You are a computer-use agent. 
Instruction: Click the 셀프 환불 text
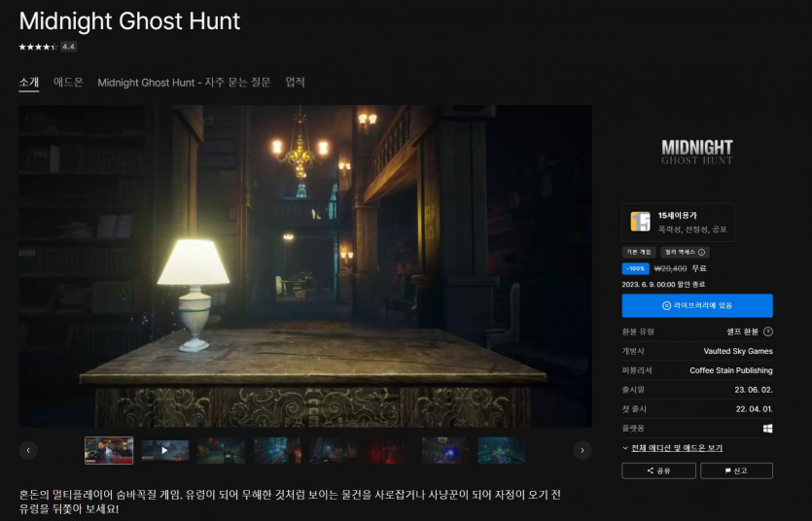pyautogui.click(x=742, y=331)
